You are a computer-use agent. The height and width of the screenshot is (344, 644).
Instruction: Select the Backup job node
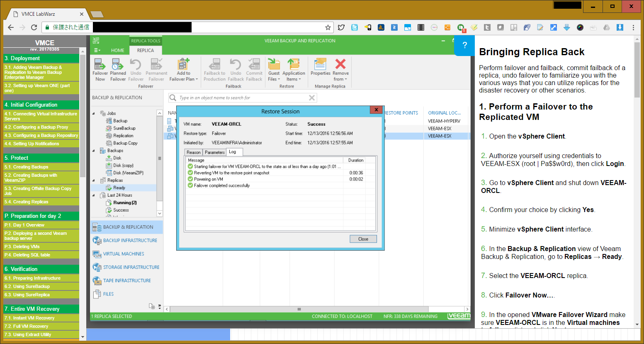pyautogui.click(x=117, y=121)
